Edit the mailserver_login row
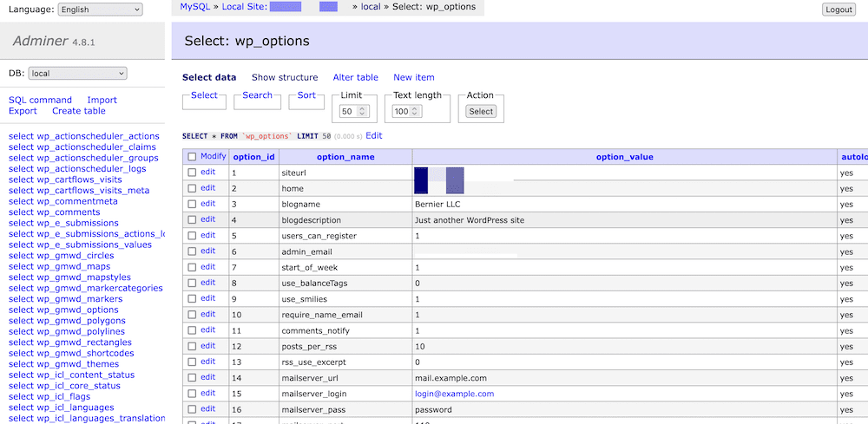The height and width of the screenshot is (424, 868). pyautogui.click(x=207, y=393)
